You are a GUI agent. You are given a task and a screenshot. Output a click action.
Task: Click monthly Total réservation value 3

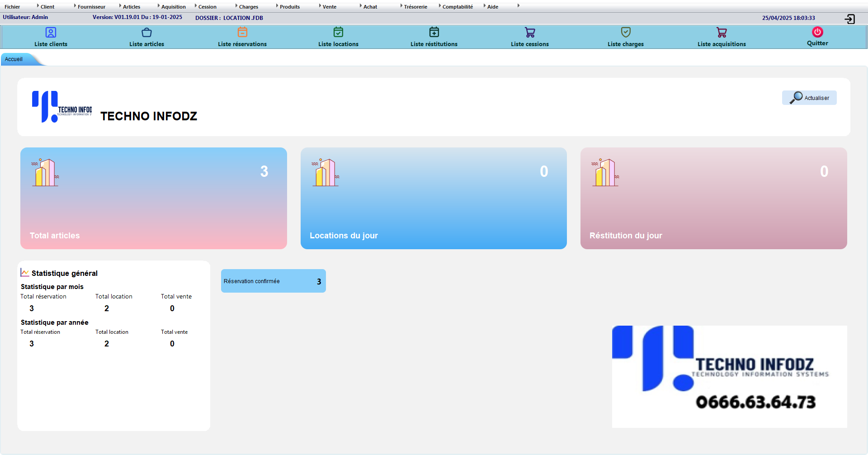pos(32,308)
